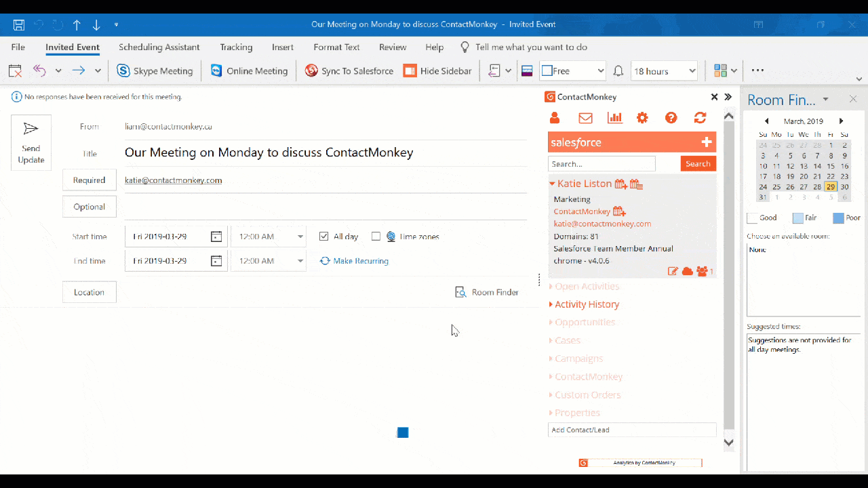The height and width of the screenshot is (488, 868).
Task: Click the categorize color bar icon
Action: coord(526,70)
